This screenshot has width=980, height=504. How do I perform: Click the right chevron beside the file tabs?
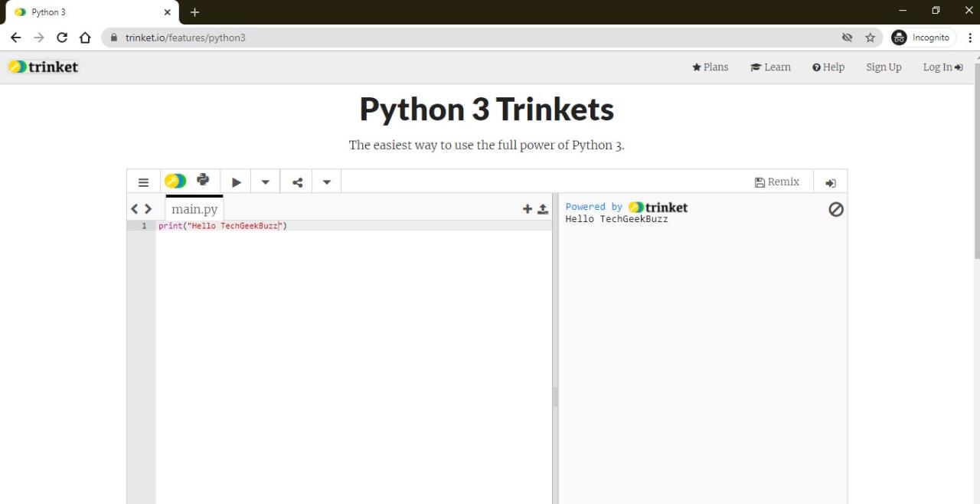pyautogui.click(x=149, y=208)
